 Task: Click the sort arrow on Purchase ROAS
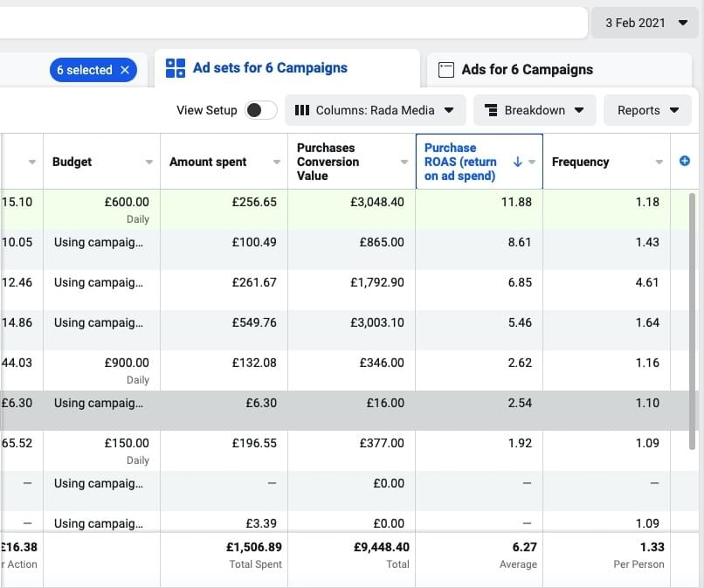pos(517,162)
